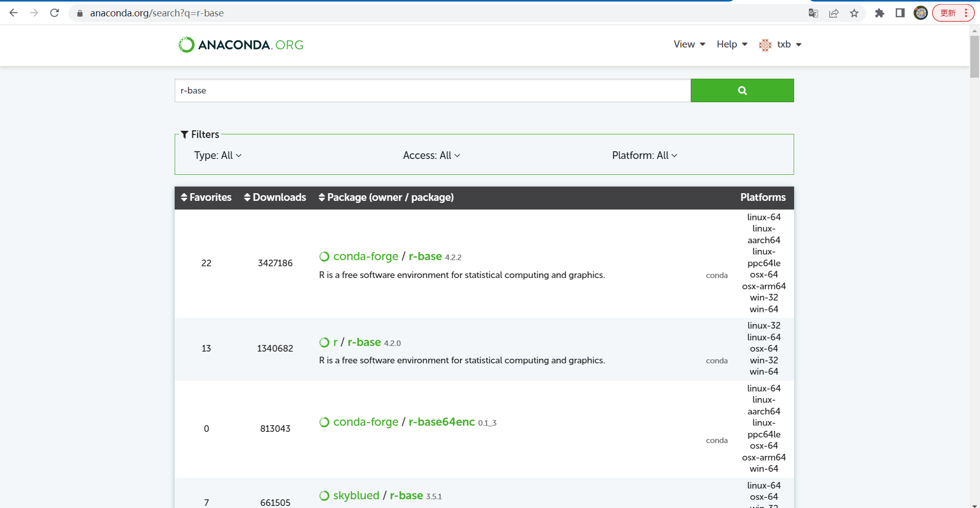Click the Google Translate page icon
Image resolution: width=980 pixels, height=508 pixels.
(813, 13)
